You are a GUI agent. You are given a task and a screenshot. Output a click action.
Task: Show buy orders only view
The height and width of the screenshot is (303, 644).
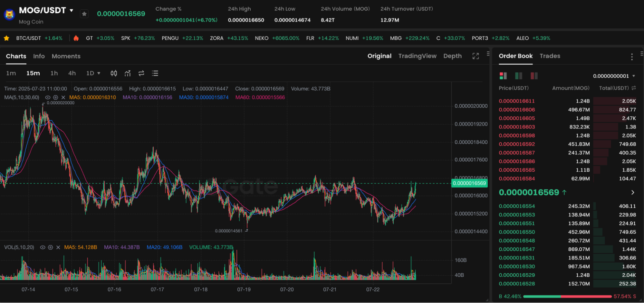pyautogui.click(x=518, y=76)
